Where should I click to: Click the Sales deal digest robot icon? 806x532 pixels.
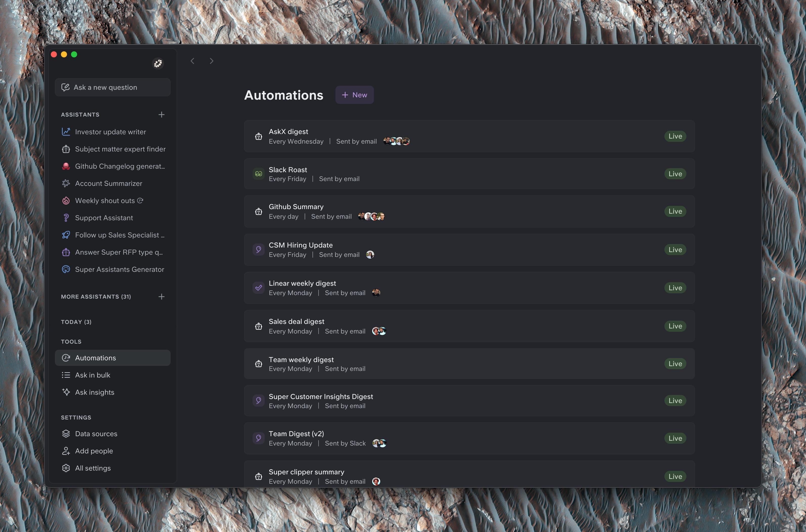point(258,326)
